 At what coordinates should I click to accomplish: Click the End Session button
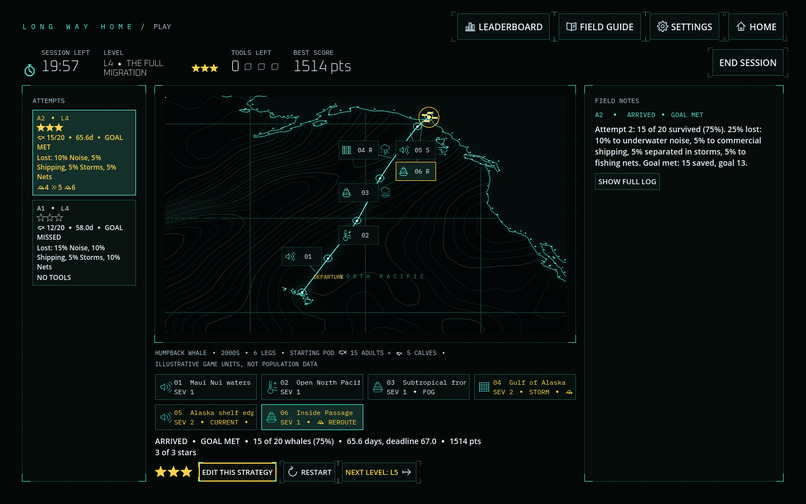click(x=747, y=63)
